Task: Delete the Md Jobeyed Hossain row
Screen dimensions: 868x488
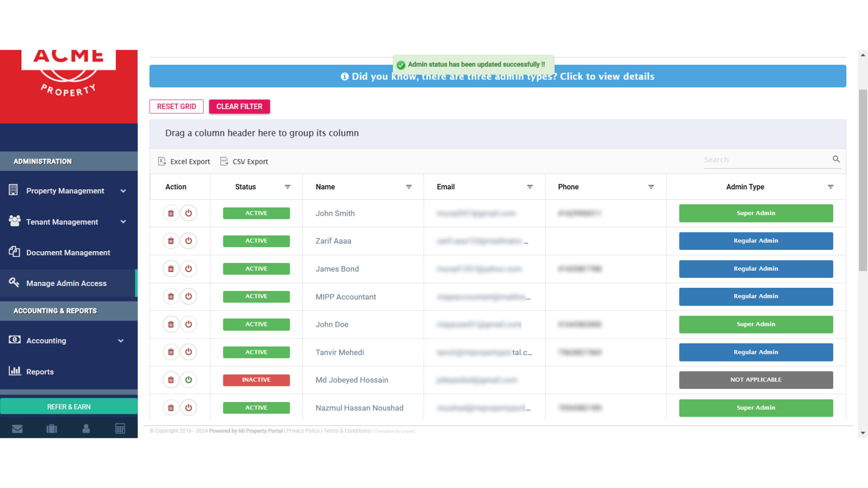Action: 171,380
